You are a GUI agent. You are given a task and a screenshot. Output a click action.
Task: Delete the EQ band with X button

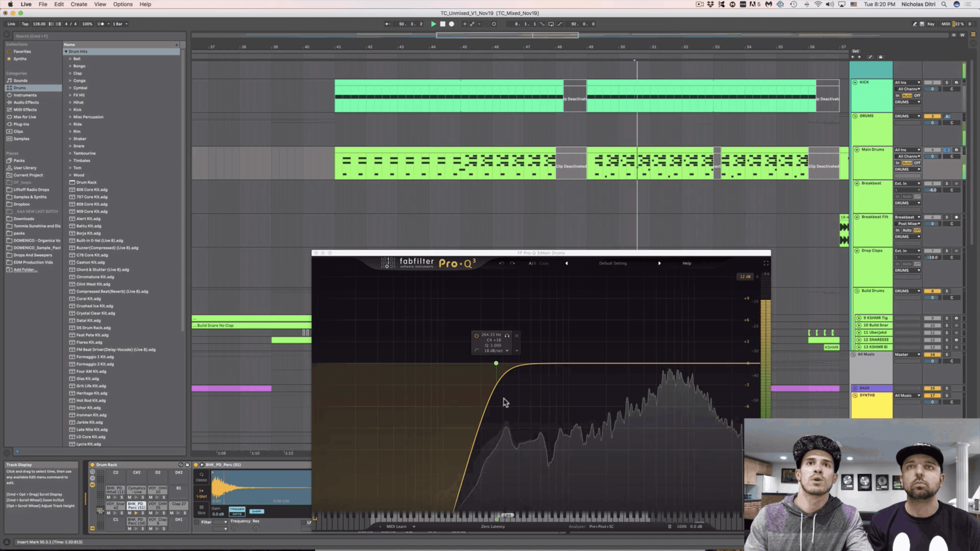coord(517,336)
